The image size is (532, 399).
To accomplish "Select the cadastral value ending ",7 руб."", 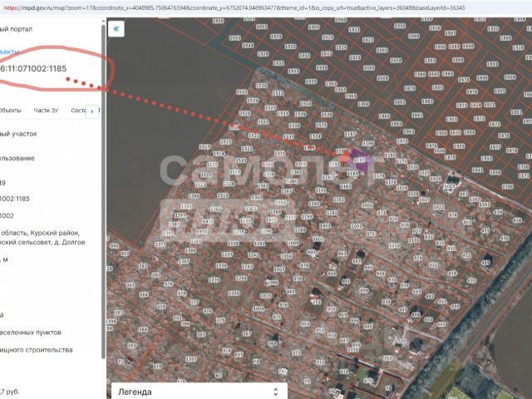I will coord(10,392).
